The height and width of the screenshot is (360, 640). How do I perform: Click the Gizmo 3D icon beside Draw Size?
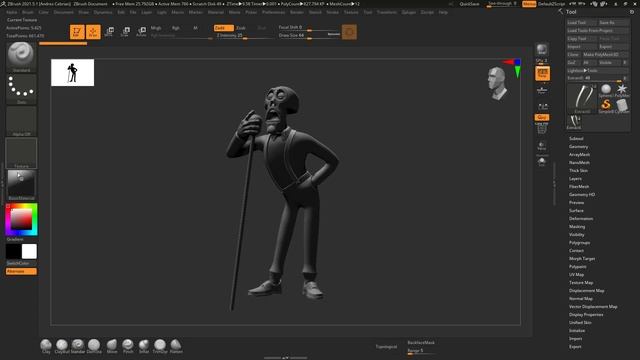click(349, 32)
